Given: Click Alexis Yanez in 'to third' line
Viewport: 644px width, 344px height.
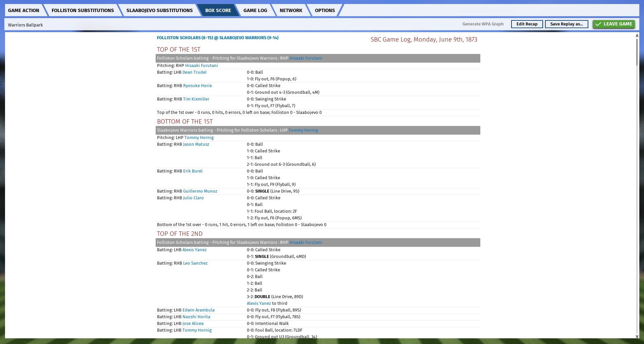Looking at the screenshot, I should [259, 303].
